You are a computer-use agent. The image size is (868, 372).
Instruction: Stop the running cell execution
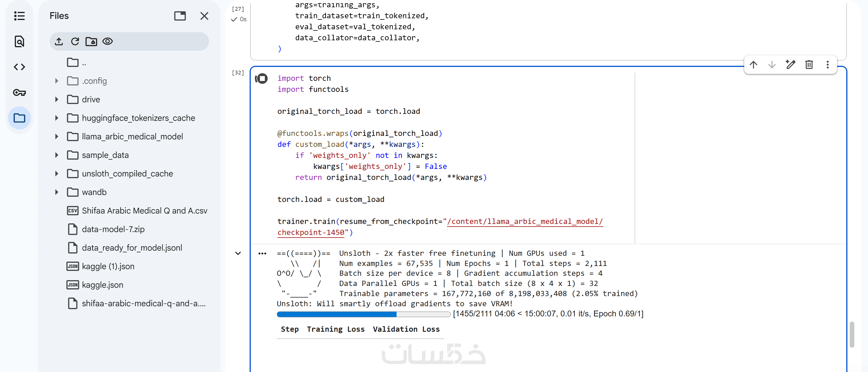pyautogui.click(x=262, y=79)
